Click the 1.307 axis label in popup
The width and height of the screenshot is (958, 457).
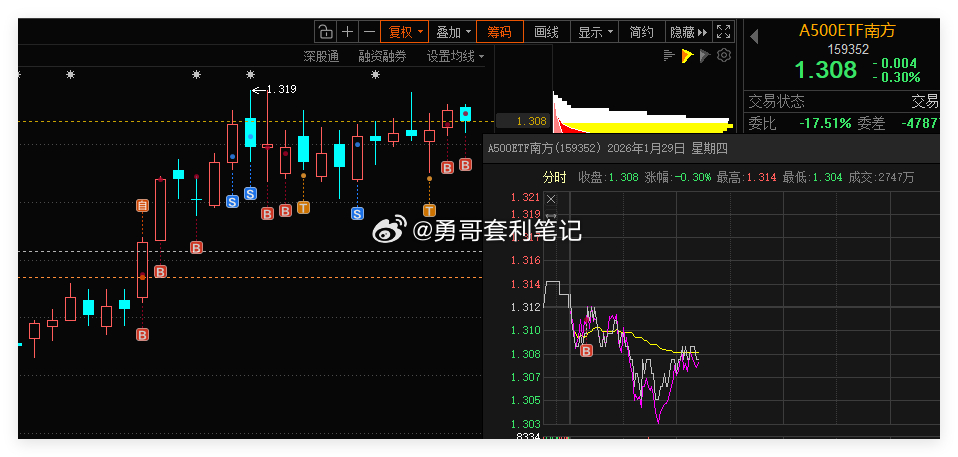coord(525,378)
